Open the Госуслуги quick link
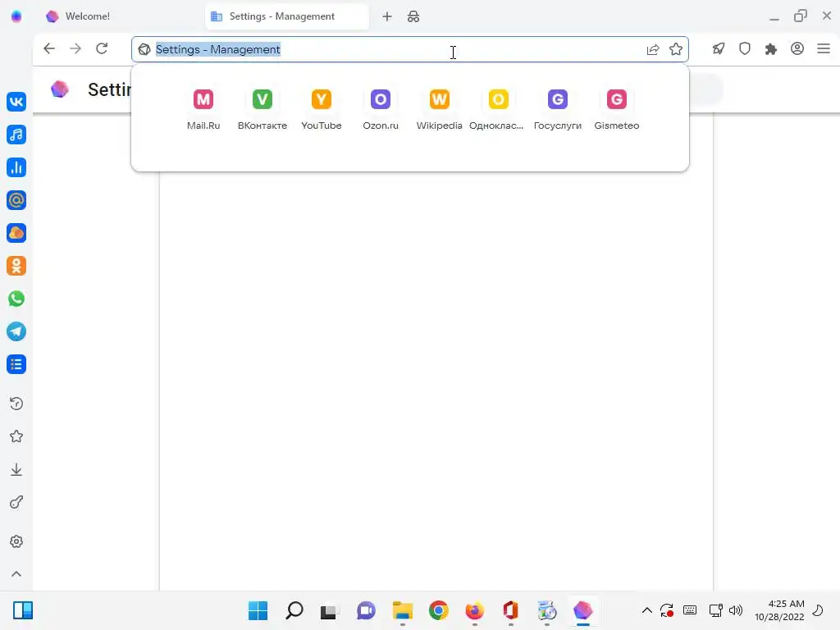 558,110
